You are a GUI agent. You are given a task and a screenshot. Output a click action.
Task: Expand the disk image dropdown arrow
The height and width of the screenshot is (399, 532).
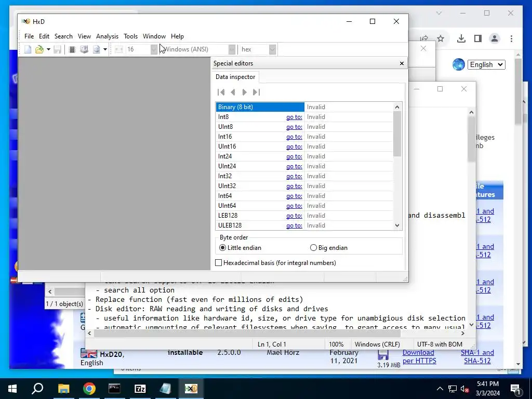click(105, 49)
